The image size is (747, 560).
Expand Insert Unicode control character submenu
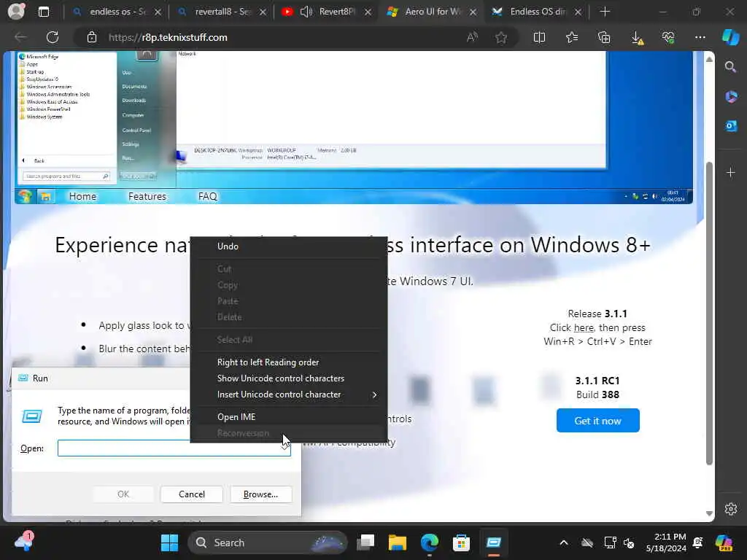tap(289, 394)
